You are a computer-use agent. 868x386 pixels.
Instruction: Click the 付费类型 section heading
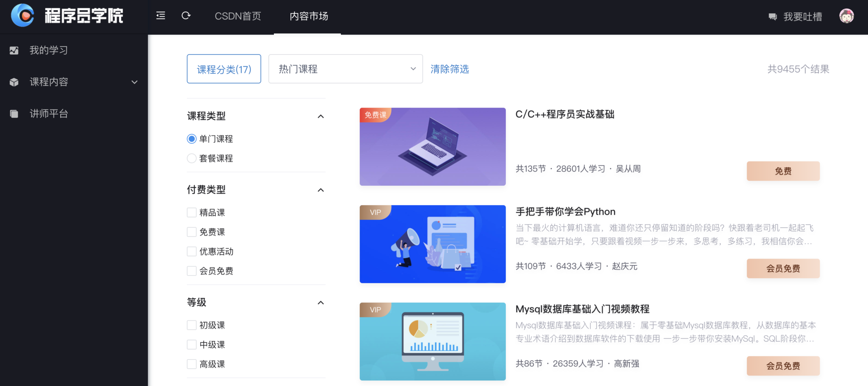[x=206, y=190]
